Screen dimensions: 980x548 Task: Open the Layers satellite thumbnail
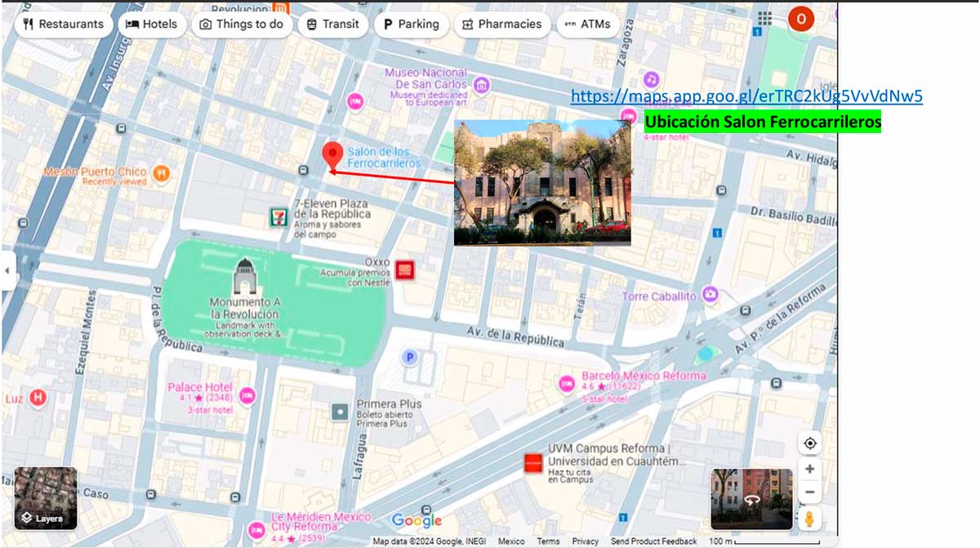(x=46, y=498)
